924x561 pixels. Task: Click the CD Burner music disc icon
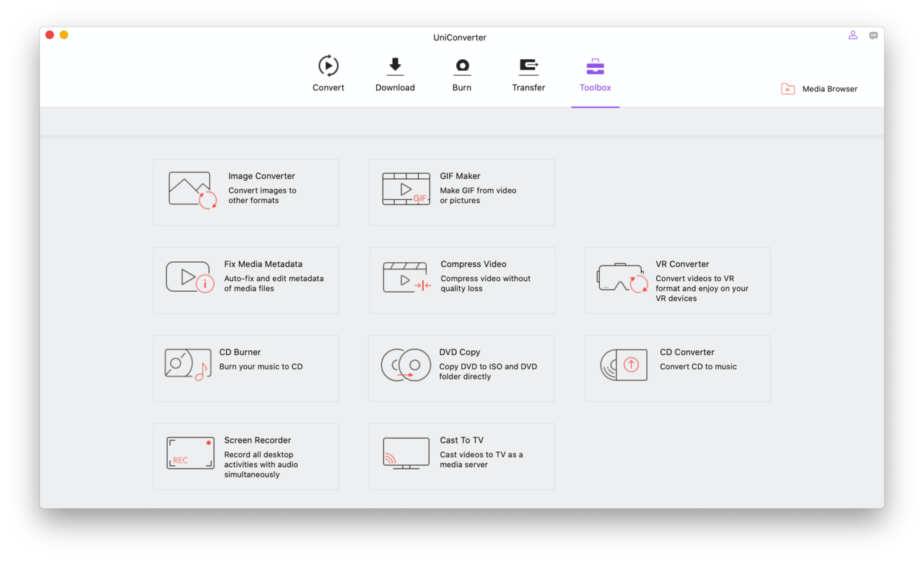pos(188,365)
